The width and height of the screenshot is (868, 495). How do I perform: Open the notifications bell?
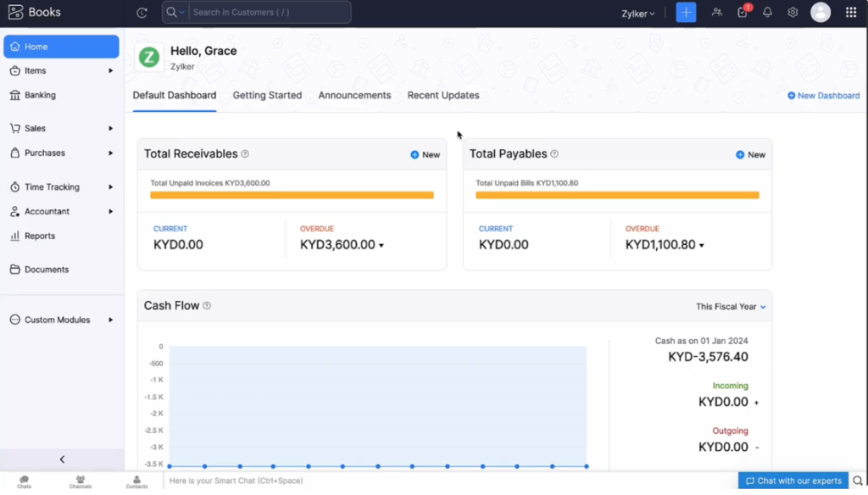coord(767,12)
